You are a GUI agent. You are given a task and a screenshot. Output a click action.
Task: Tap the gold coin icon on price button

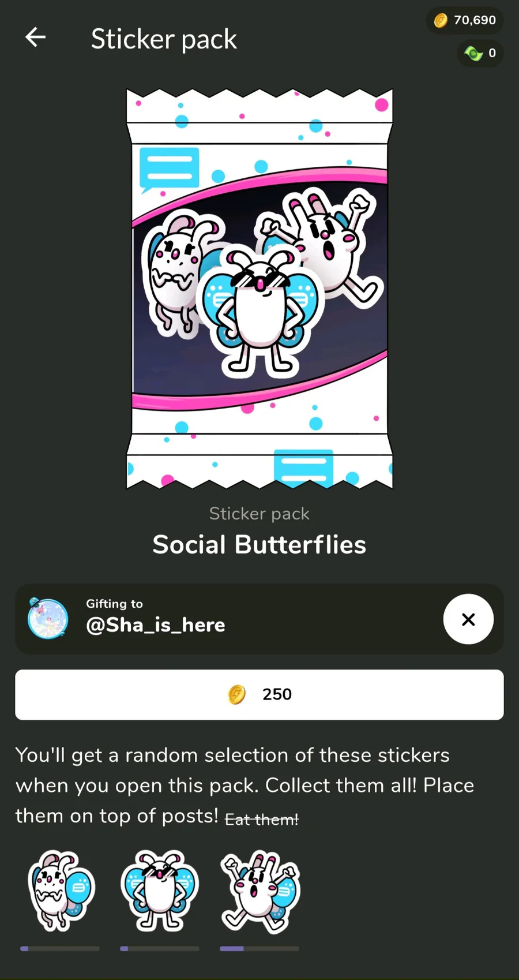(x=237, y=694)
